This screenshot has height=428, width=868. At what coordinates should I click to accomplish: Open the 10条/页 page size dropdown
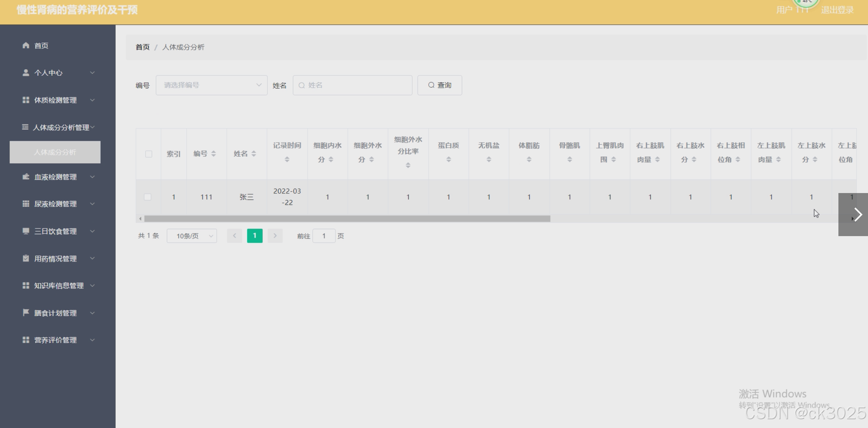pos(192,236)
